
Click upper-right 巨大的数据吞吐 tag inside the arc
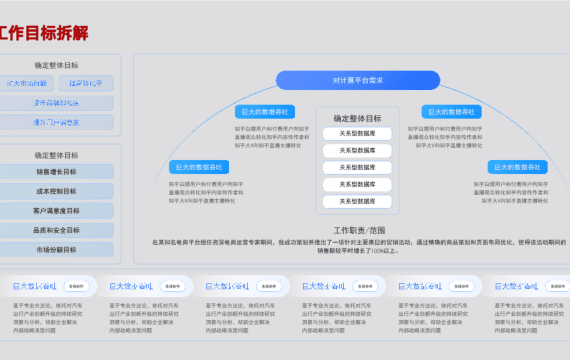[451, 112]
